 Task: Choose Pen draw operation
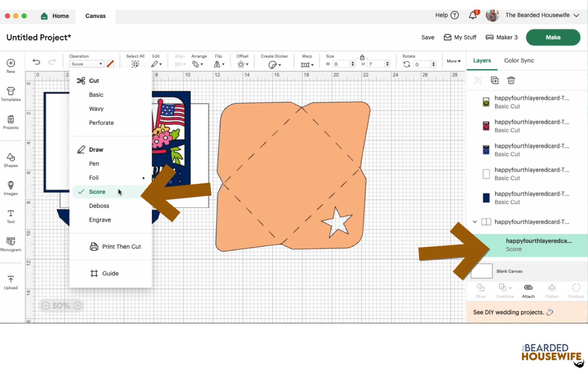(94, 164)
